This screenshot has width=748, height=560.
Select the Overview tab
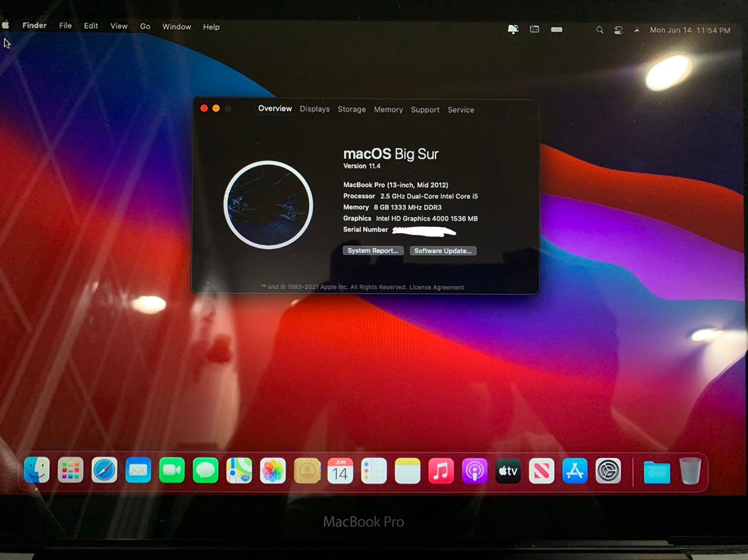pyautogui.click(x=275, y=108)
